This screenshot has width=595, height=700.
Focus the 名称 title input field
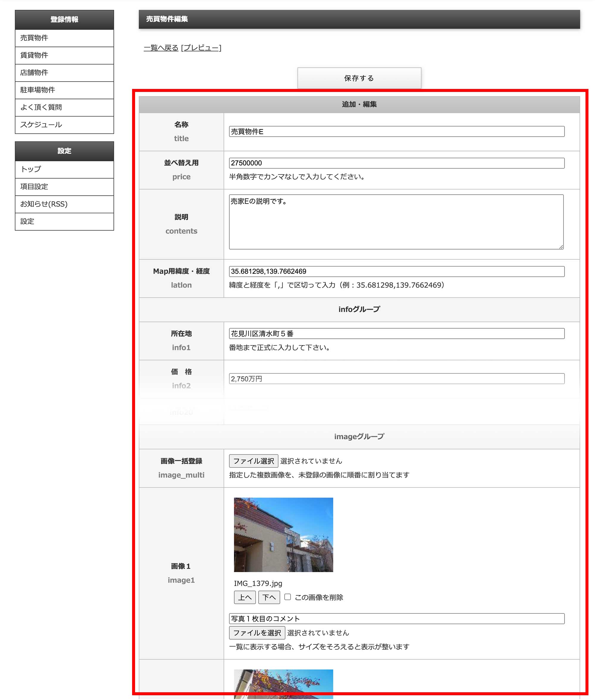pyautogui.click(x=397, y=131)
